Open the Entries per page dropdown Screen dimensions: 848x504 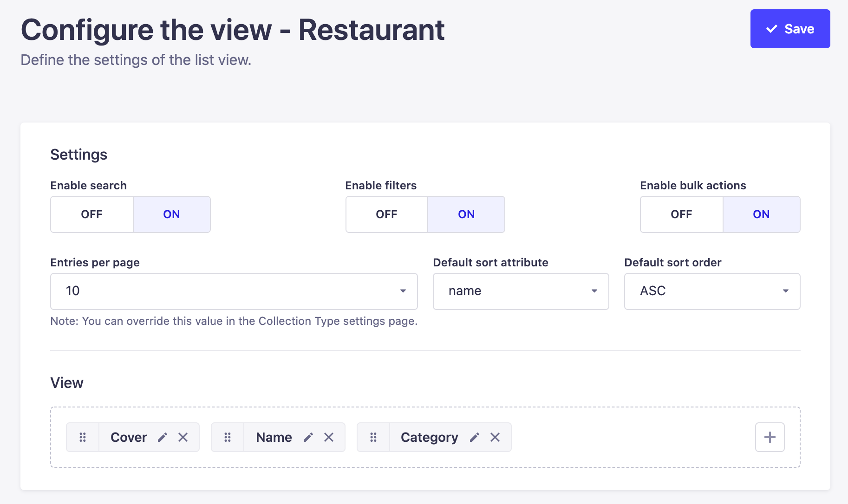pos(403,291)
